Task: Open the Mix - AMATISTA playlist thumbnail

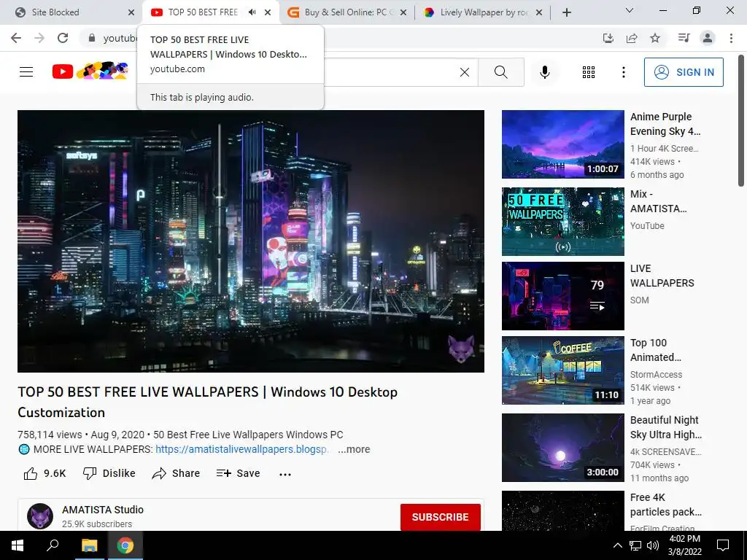Action: click(562, 222)
